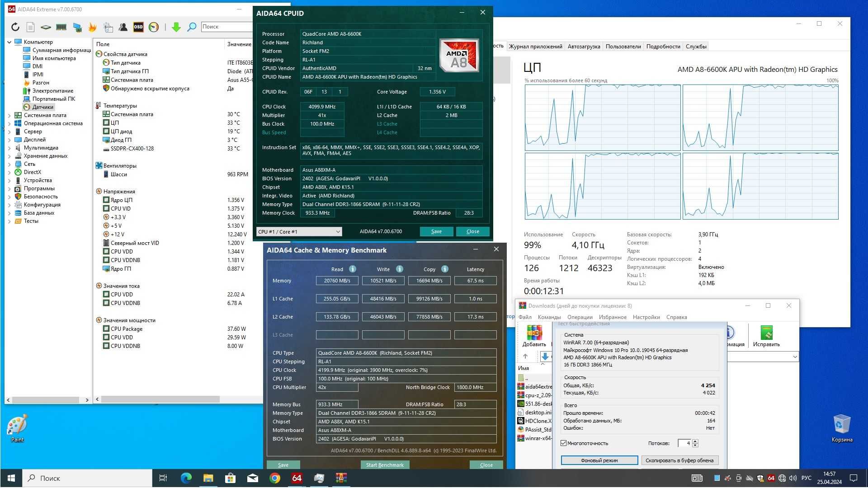Toggle Многопоточность checkbox in WinRAR benchmark
Viewport: 868px width, 488px height.
(564, 443)
